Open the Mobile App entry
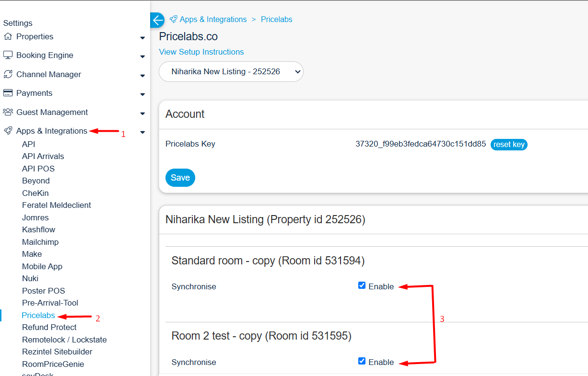 coord(42,266)
